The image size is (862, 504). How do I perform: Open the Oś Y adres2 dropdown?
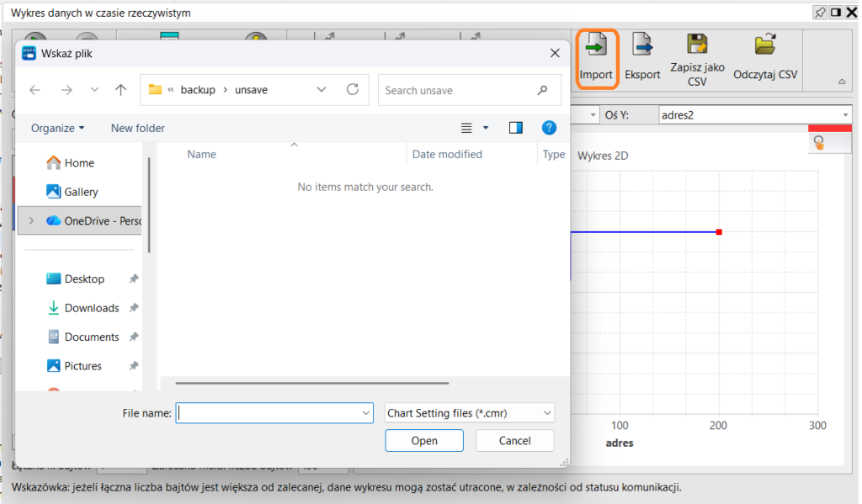click(755, 115)
